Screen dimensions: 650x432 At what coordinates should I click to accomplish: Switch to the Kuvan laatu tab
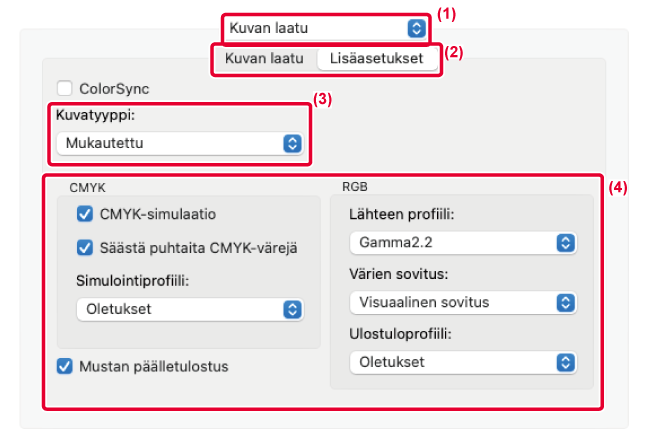tap(264, 59)
